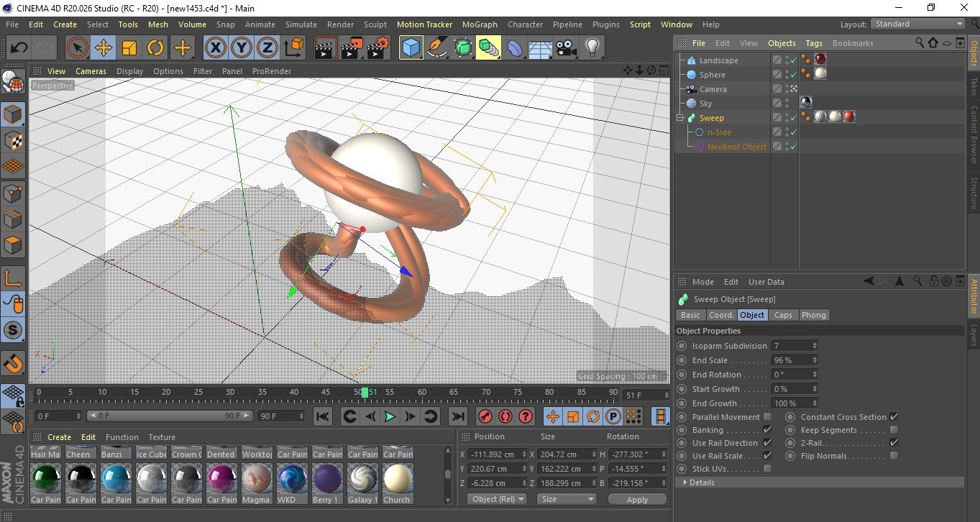Viewport: 980px width, 522px height.
Task: Click the Camera object toolbar icon
Action: (567, 48)
